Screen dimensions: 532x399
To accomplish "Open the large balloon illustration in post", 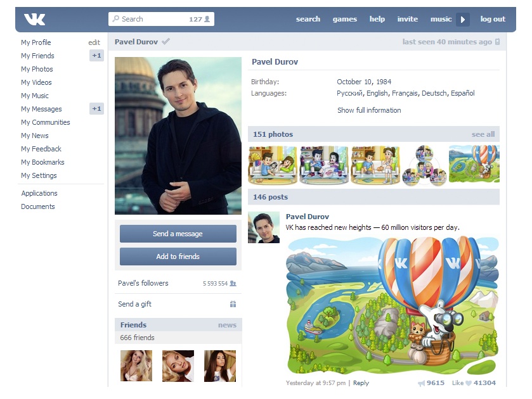I will [x=393, y=305].
